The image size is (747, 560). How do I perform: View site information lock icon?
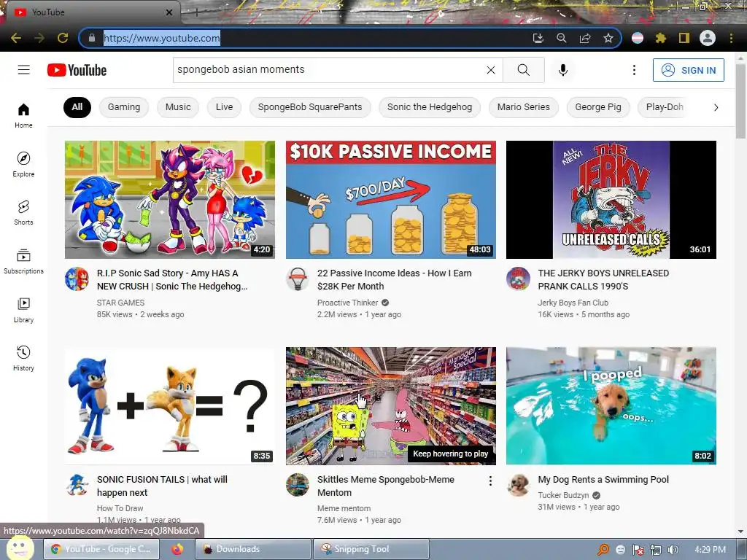[92, 38]
